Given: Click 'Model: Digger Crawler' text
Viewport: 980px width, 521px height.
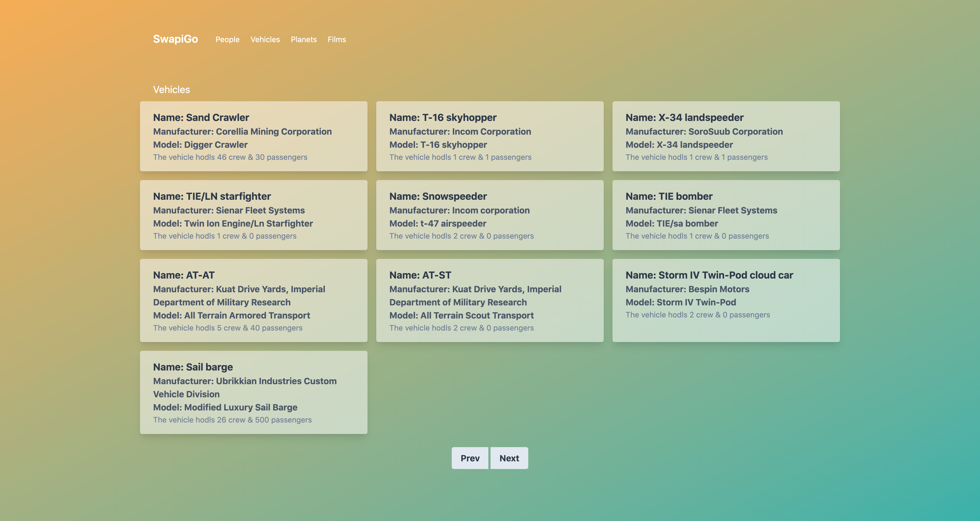Looking at the screenshot, I should (200, 145).
